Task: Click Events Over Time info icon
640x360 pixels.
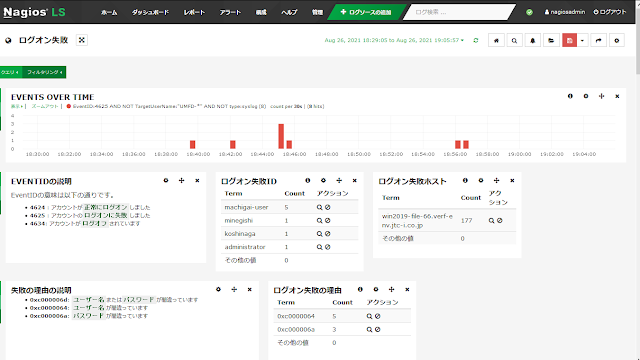Action: pos(570,96)
